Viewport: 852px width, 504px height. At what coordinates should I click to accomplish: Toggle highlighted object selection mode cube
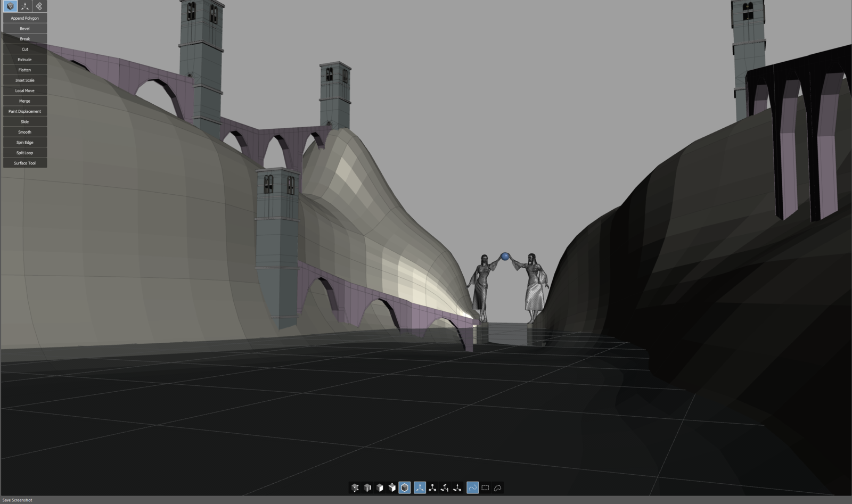tap(405, 488)
